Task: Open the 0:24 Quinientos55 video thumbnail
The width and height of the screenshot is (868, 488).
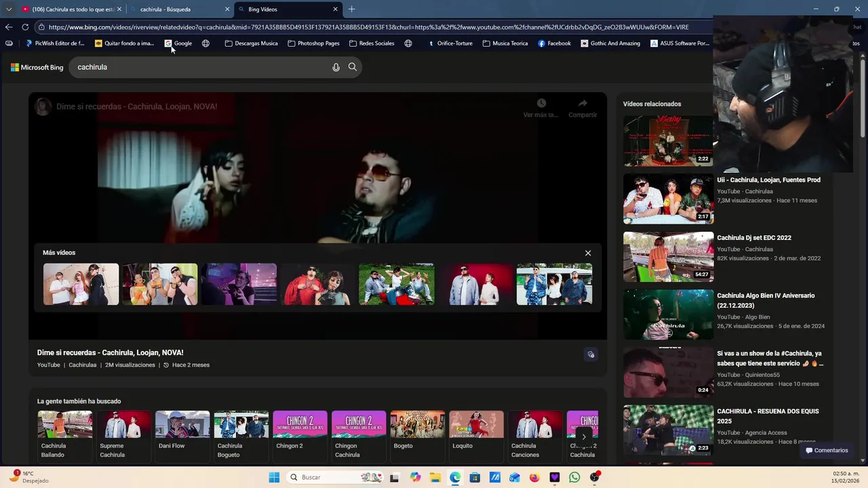Action: pos(668,372)
